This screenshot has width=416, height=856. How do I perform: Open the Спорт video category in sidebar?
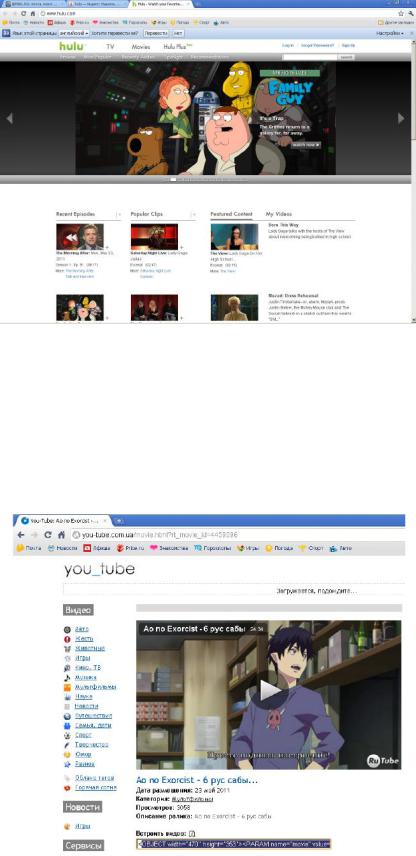pyautogui.click(x=84, y=735)
